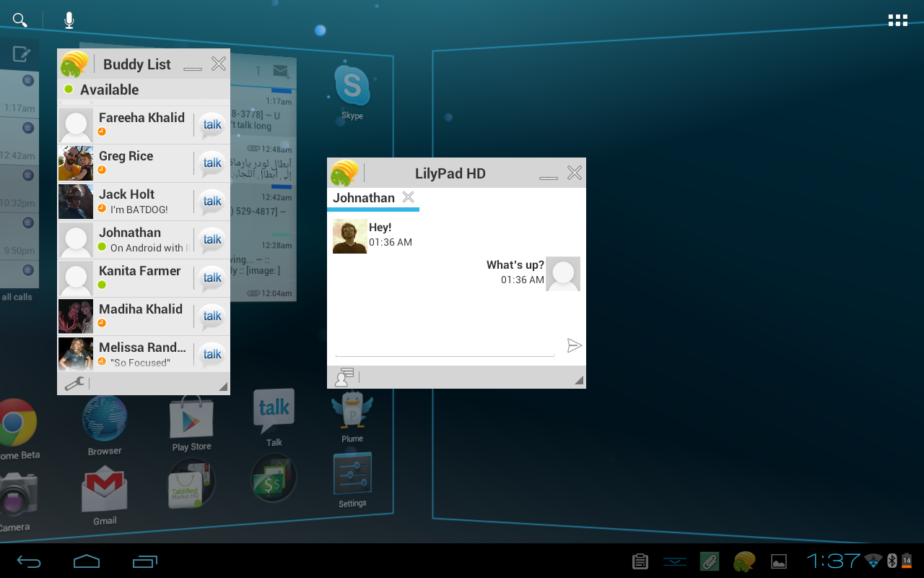The image size is (924, 578).
Task: Close the Johnathan conversation tab
Action: (x=408, y=197)
